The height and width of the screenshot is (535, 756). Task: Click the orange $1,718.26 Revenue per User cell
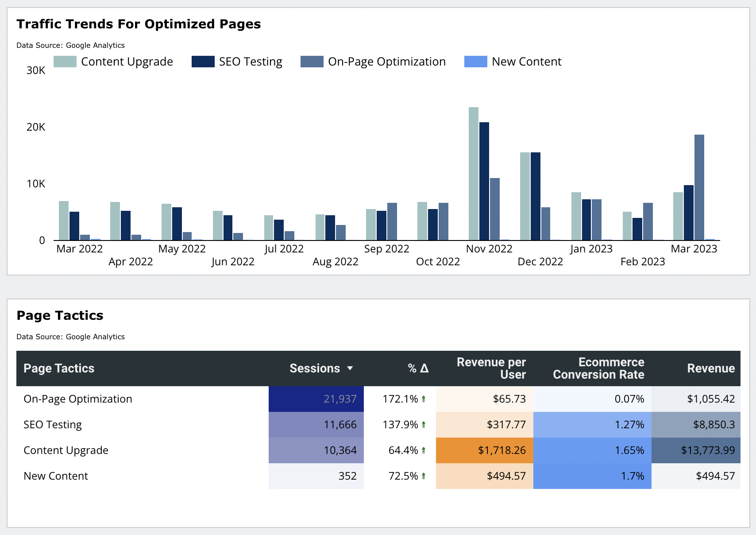485,450
